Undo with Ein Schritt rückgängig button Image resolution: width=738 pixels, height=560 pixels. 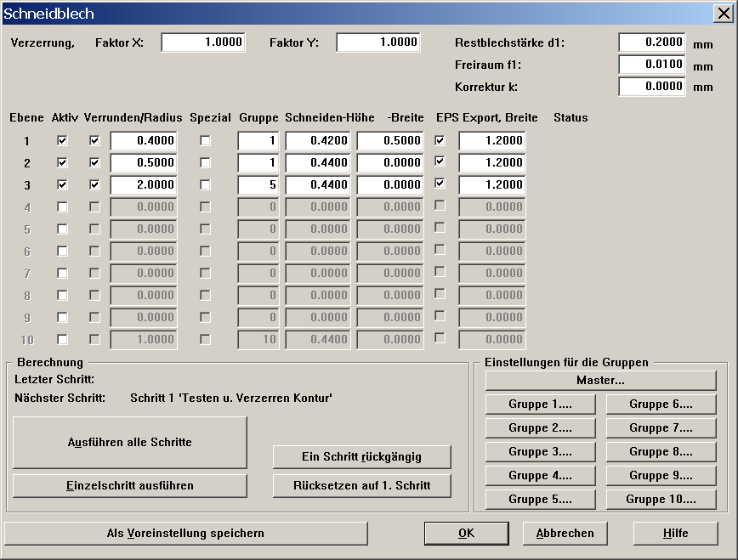[361, 457]
